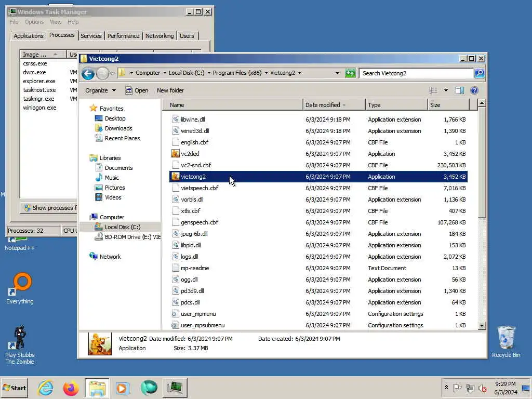The width and height of the screenshot is (532, 399).
Task: Toggle the preview pane icon
Action: click(x=459, y=90)
